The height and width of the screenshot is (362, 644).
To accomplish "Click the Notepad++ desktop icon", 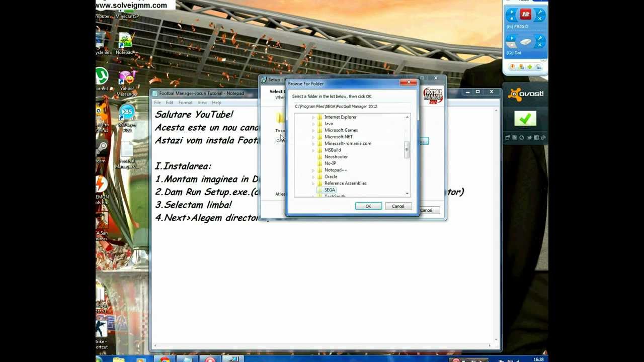I will [126, 44].
